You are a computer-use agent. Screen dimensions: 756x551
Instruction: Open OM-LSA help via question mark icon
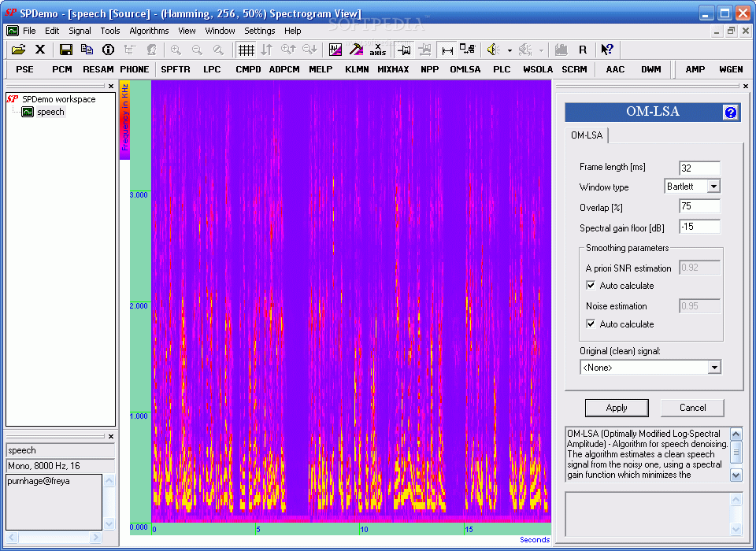pos(731,113)
